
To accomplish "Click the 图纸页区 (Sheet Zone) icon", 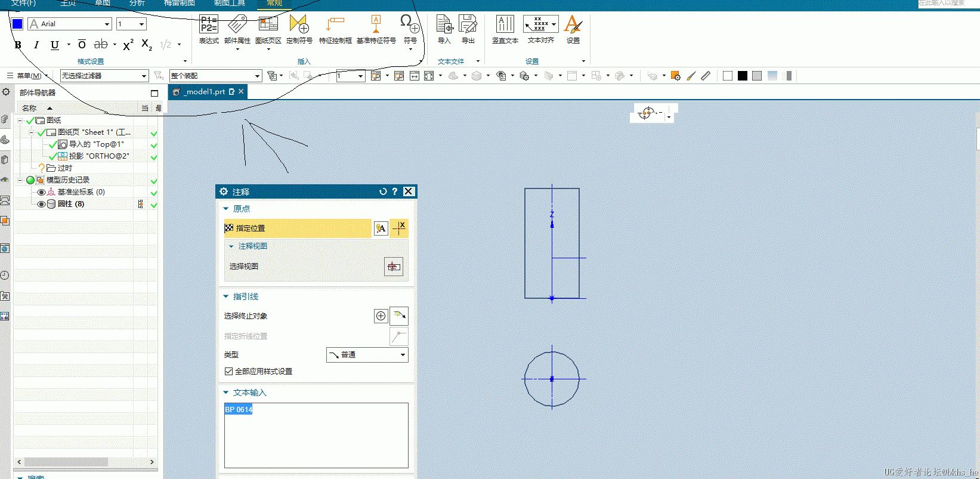I will pos(268,24).
